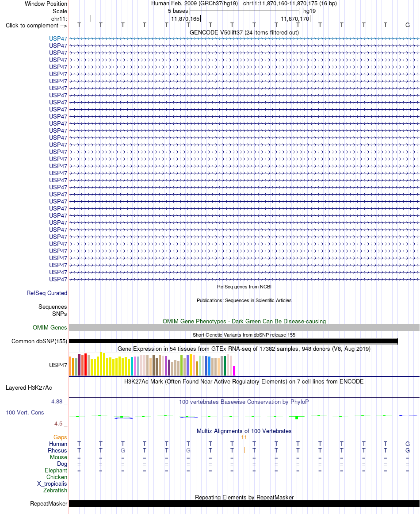Viewport: 420px width, 514px height.
Task: Click the Common dbSNP(155) track label
Action: (x=39, y=341)
